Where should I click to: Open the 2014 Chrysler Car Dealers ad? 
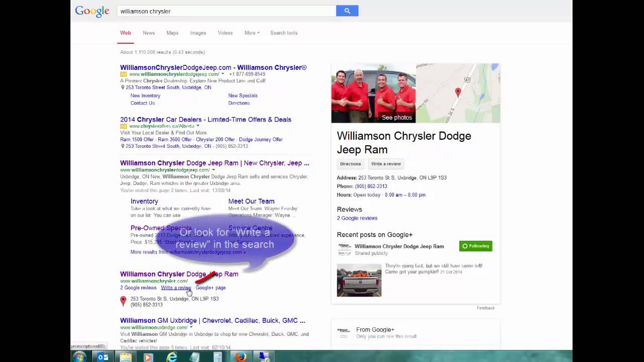click(x=206, y=120)
